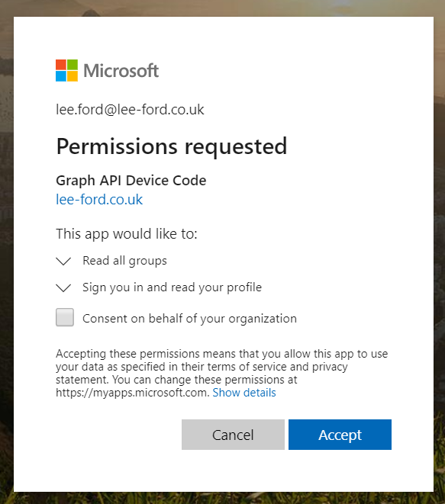
Task: Open the Show details link
Action: (244, 393)
